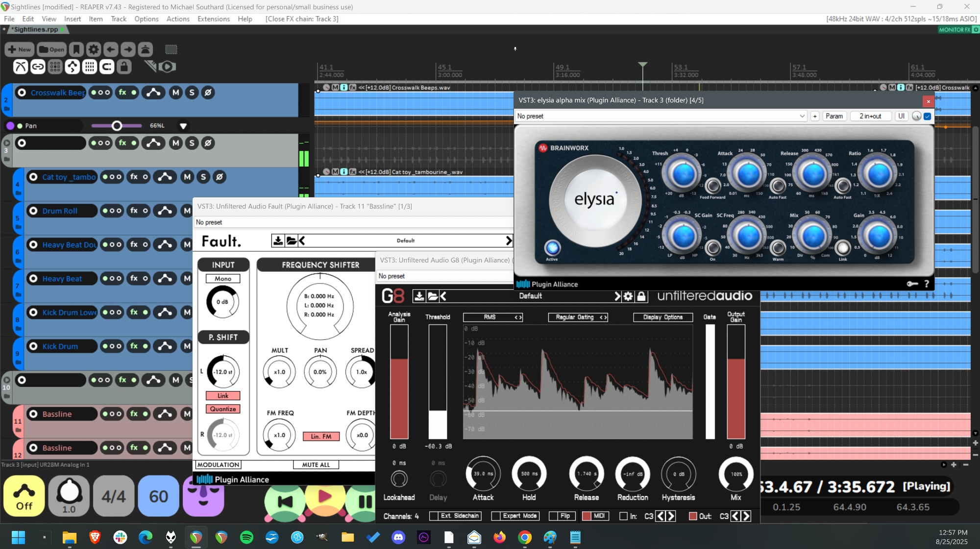Open the Track menu
Viewport: 980px width, 549px height.
(118, 19)
